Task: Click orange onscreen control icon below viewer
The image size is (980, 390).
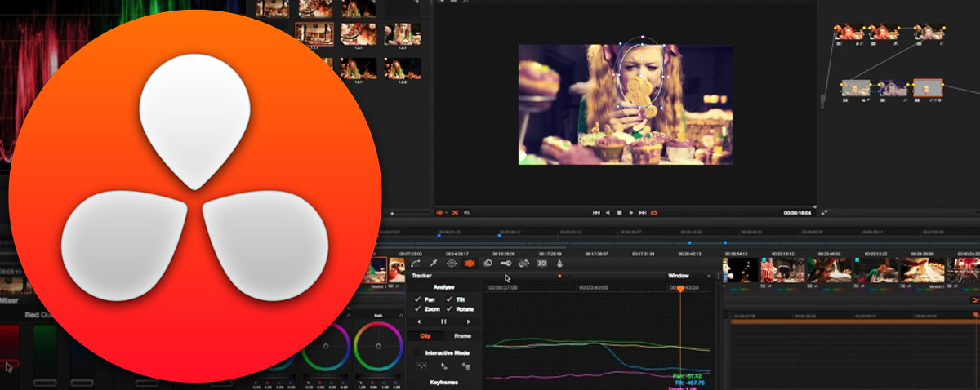Action: 439,212
